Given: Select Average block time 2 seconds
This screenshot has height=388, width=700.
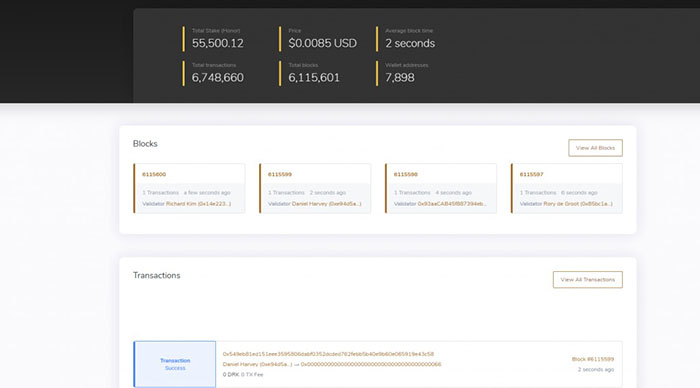Looking at the screenshot, I should coord(410,43).
